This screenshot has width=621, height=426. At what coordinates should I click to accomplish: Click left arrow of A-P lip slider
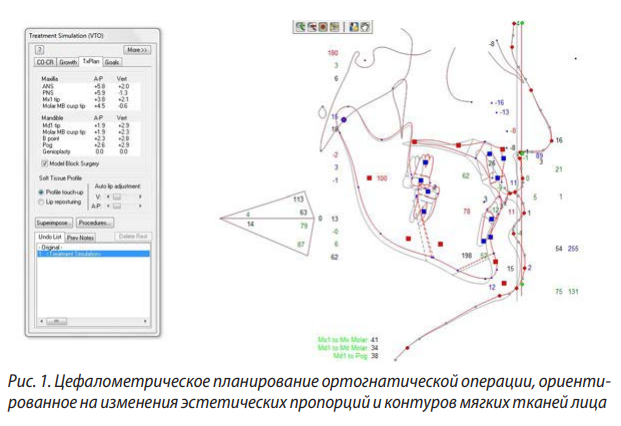tap(108, 206)
